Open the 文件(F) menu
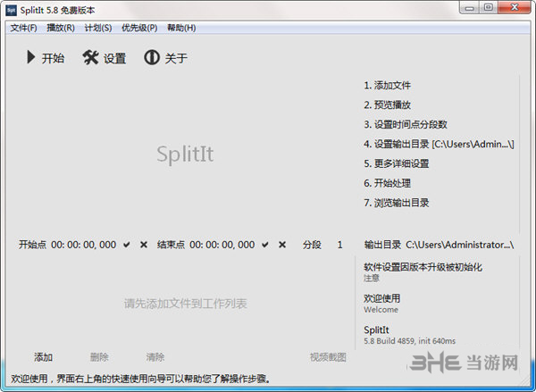The image size is (536, 392). coord(23,28)
